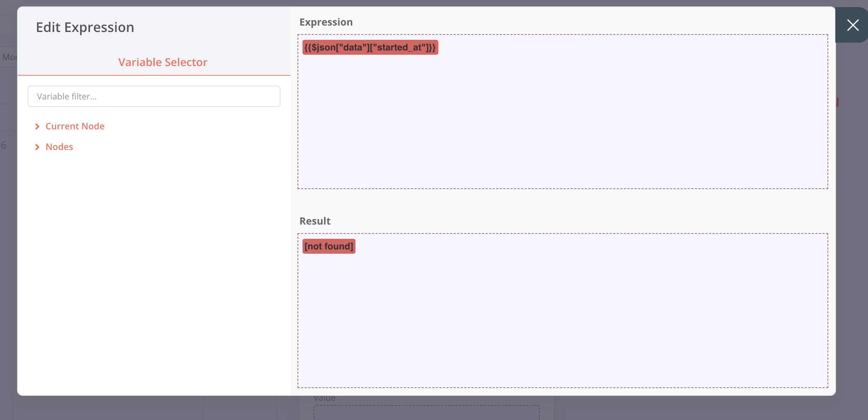
Task: Focus the Variable filter input field
Action: [154, 96]
